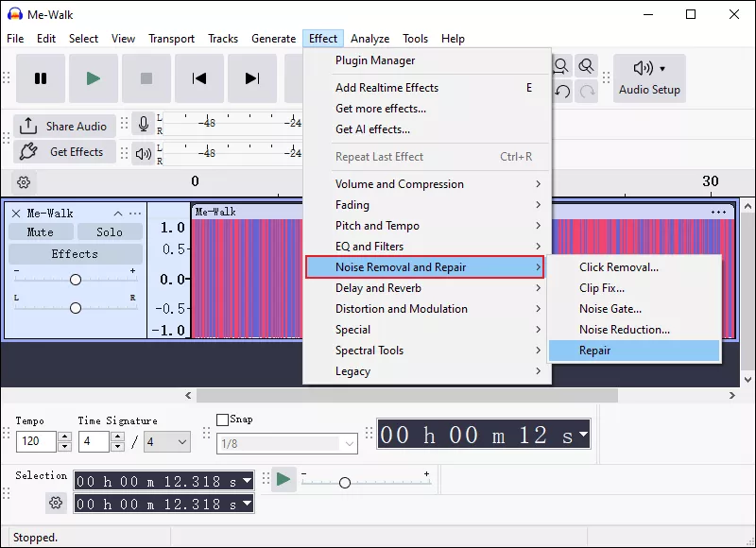Open Audio Setup speaker button

[649, 78]
